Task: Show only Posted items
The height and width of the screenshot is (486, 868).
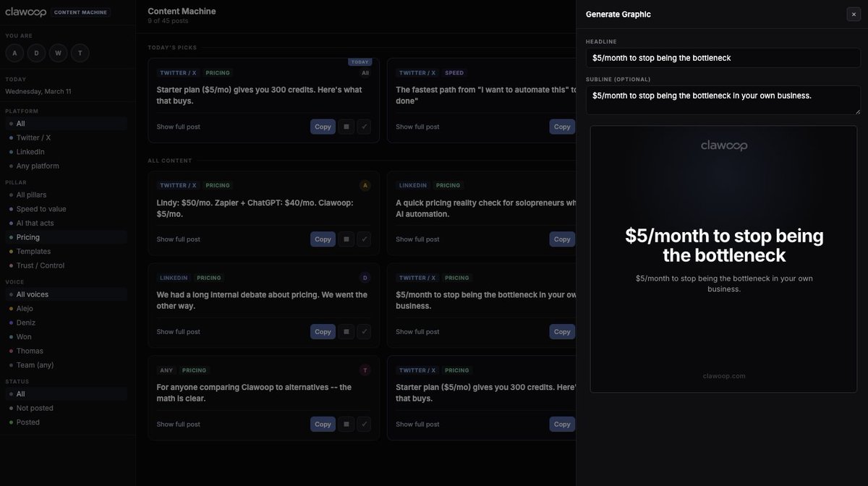Action: click(67, 422)
